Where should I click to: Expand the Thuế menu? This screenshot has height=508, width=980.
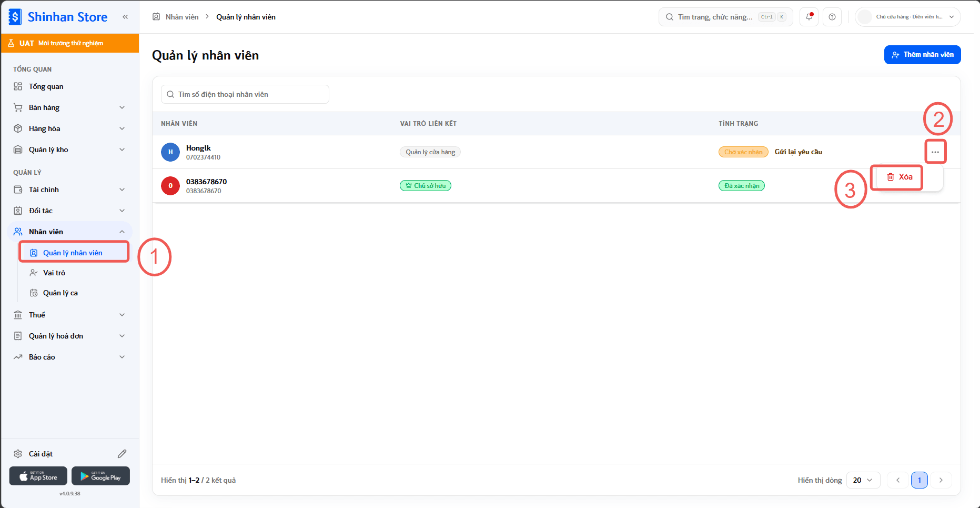click(x=69, y=315)
